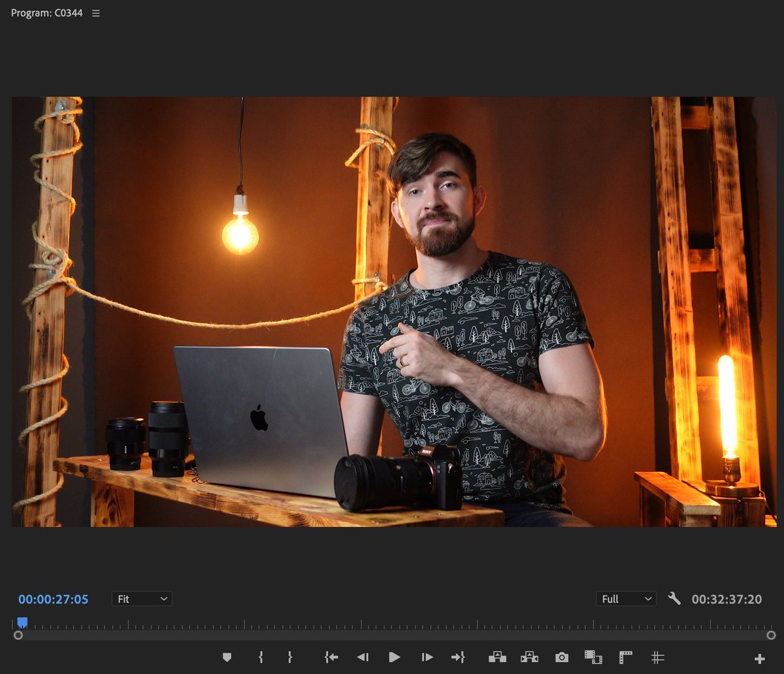Jump to the Out point
This screenshot has height=674, width=784.
pyautogui.click(x=459, y=657)
